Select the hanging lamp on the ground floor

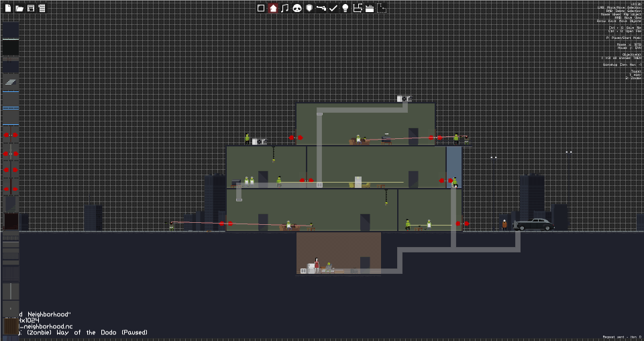point(386,197)
